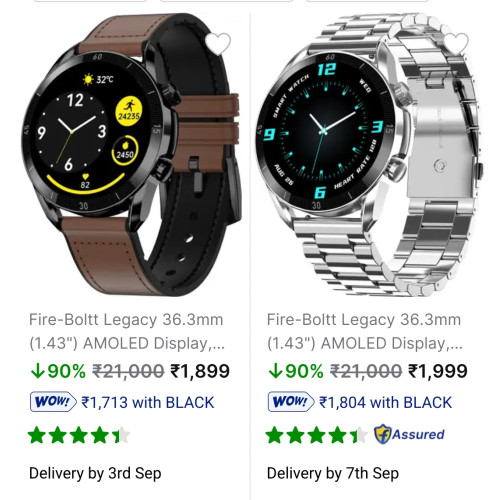Click the ₹1,999 price
This screenshot has width=500, height=500.
pos(438,371)
